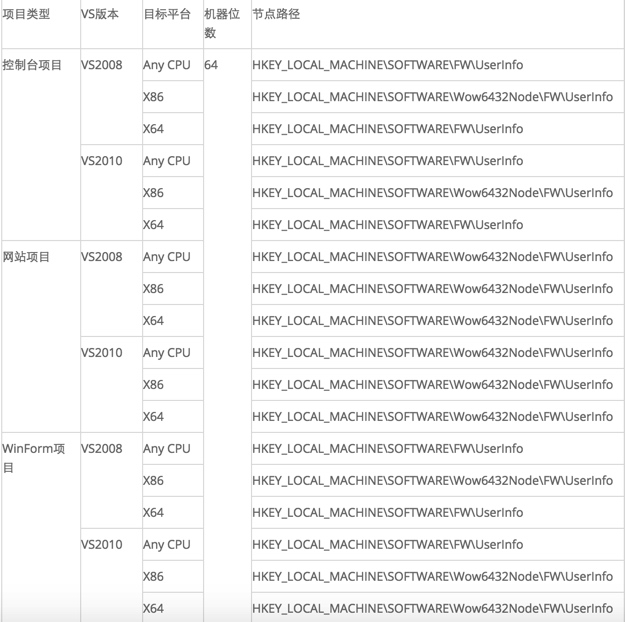Select Wow6432Node path for WinForm项目 VS2008 X86
Screen dimensions: 625x622
tap(438, 480)
